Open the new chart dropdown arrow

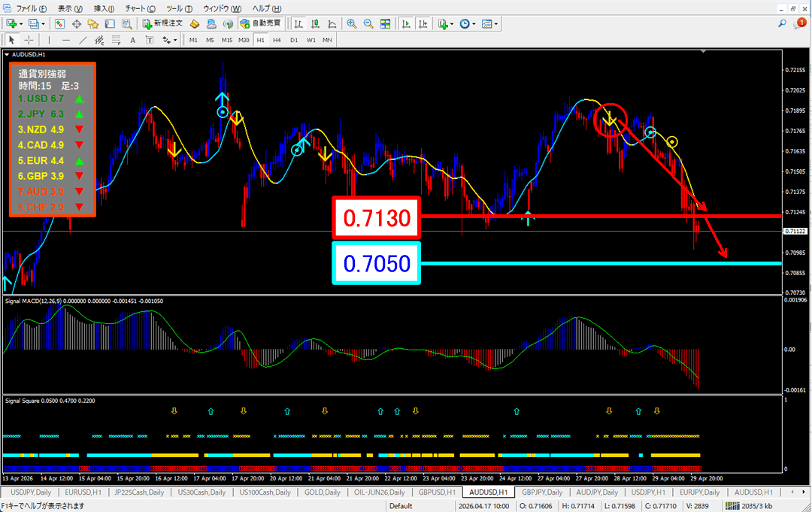tap(20, 23)
